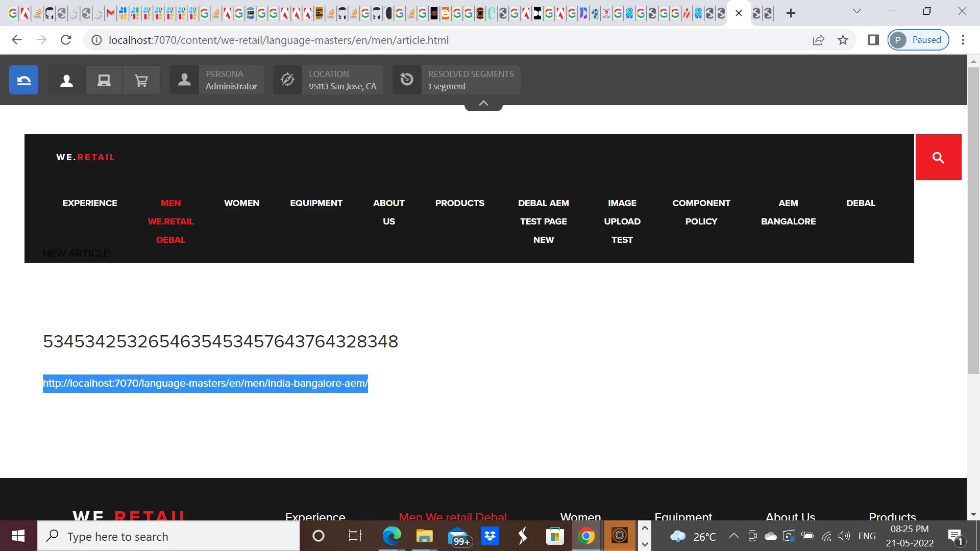Click the share page icon in address bar
The image size is (980, 551).
818,40
